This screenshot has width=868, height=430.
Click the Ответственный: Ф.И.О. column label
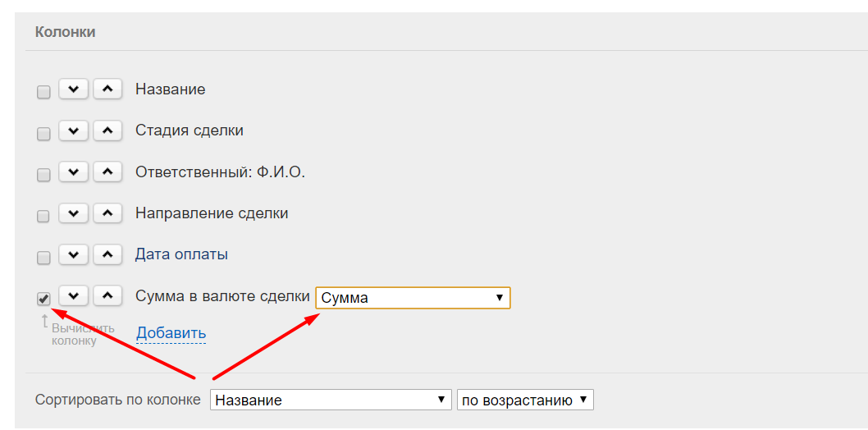coord(221,172)
